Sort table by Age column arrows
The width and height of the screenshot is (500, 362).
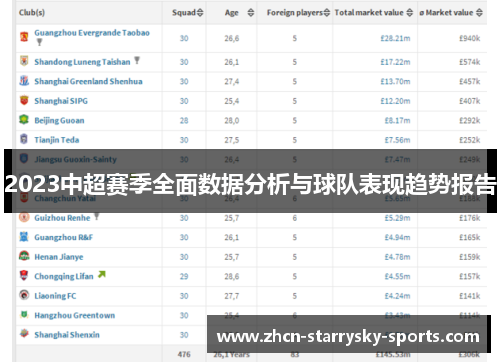click(251, 13)
